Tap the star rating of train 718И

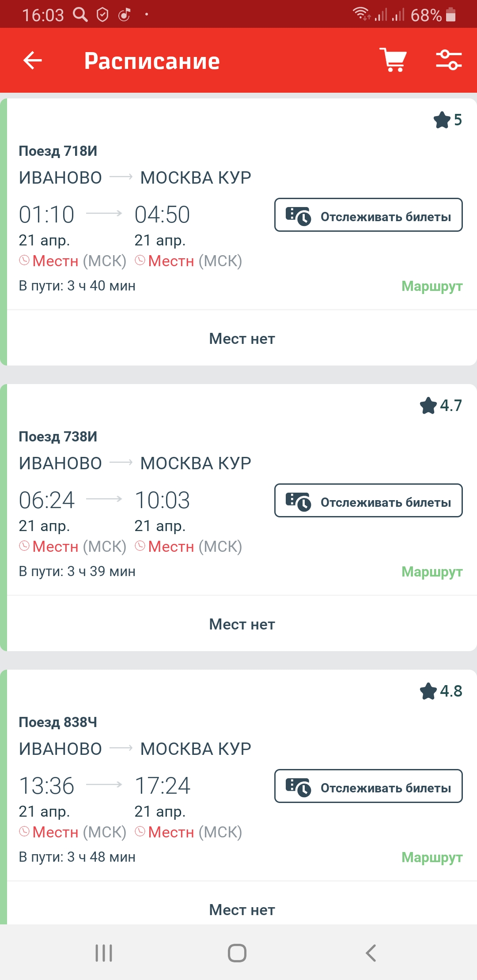pyautogui.click(x=448, y=120)
